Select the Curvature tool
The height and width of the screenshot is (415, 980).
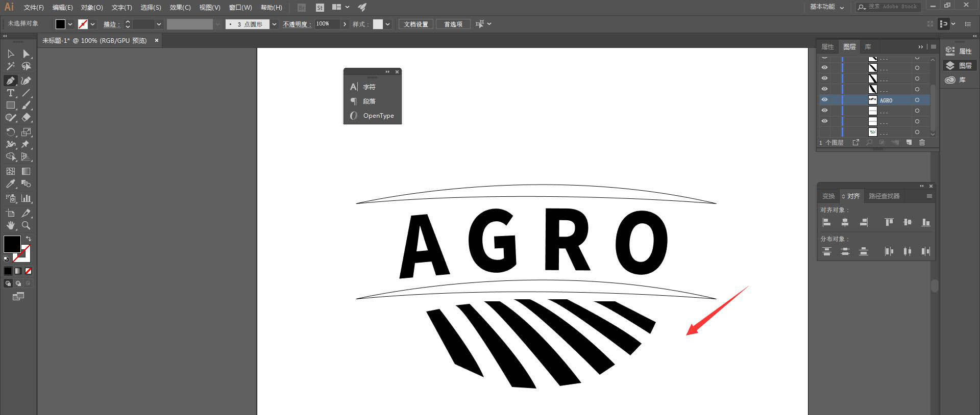pyautogui.click(x=26, y=81)
